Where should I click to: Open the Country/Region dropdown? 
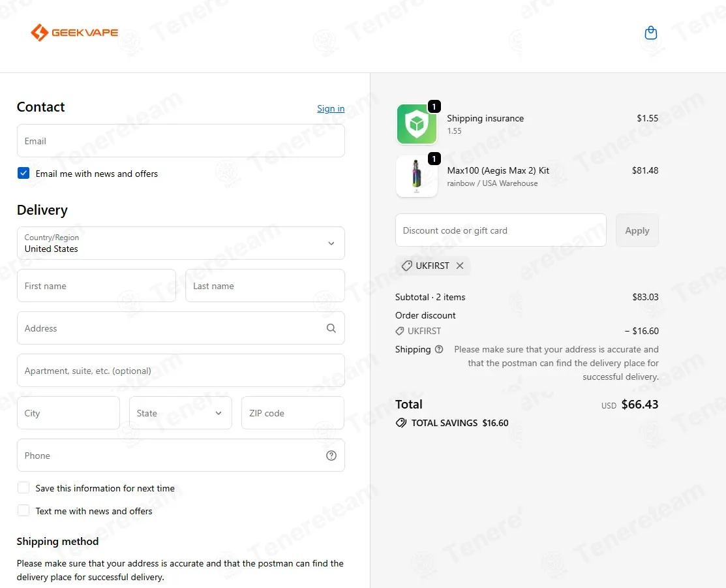click(181, 243)
